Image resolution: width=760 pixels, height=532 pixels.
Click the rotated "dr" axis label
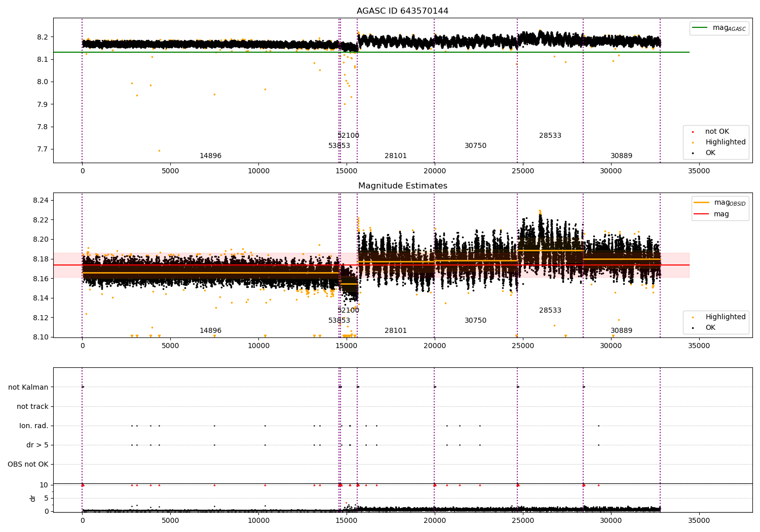33,498
